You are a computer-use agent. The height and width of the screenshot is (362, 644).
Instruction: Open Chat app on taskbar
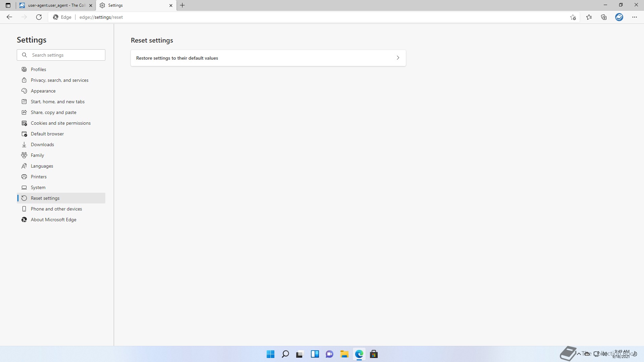(329, 354)
